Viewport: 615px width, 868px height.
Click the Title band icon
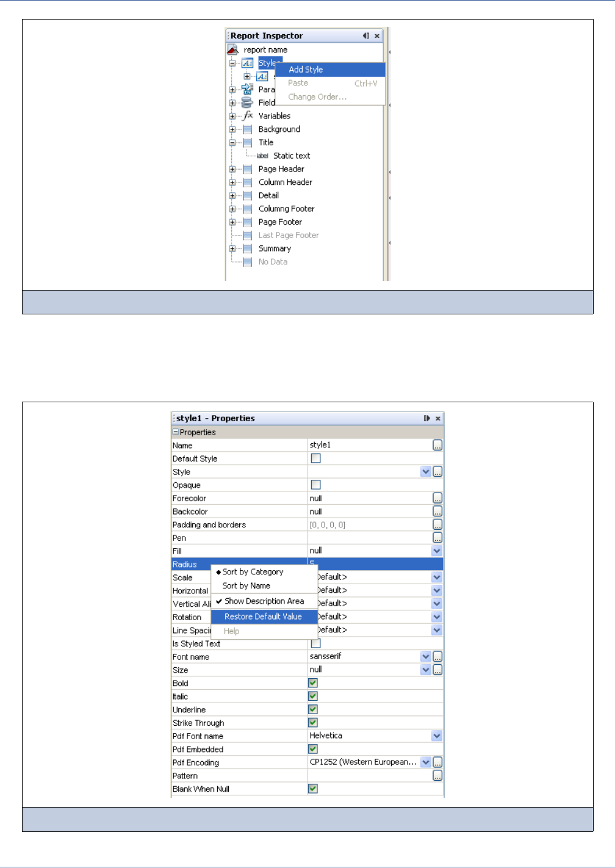coord(248,143)
